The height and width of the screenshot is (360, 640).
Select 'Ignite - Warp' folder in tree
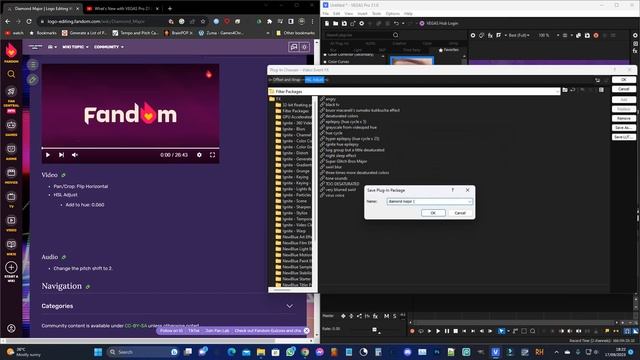[x=291, y=231]
